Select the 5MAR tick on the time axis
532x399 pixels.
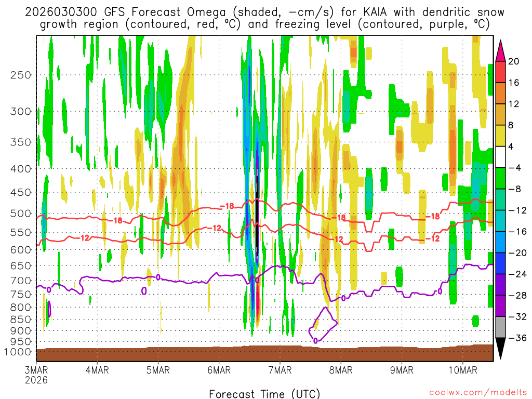tap(158, 370)
